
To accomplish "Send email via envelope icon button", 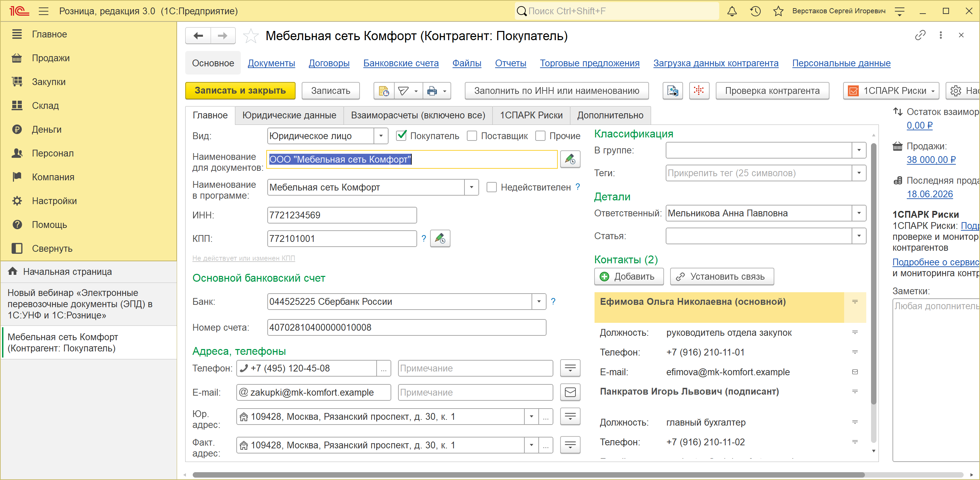I will 570,392.
